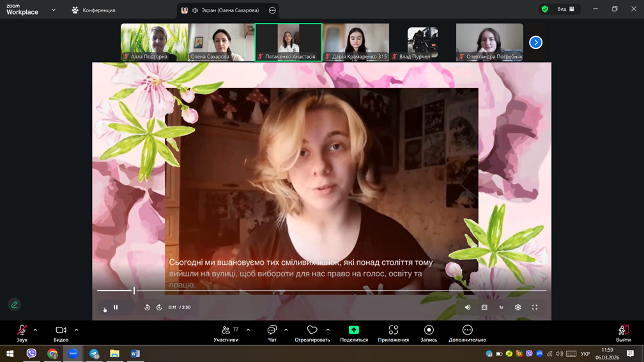Pause the video with the pause button

pos(116,307)
